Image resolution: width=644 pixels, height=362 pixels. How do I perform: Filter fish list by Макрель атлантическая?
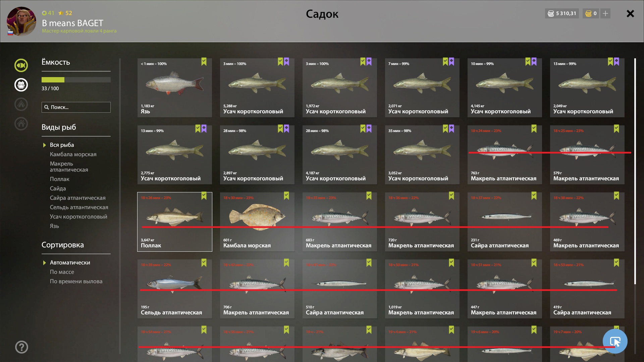(69, 167)
